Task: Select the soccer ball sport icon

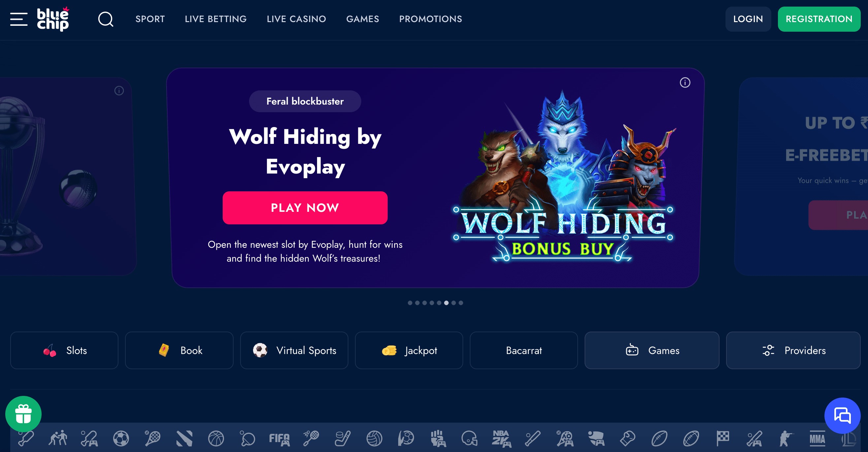Action: [121, 438]
